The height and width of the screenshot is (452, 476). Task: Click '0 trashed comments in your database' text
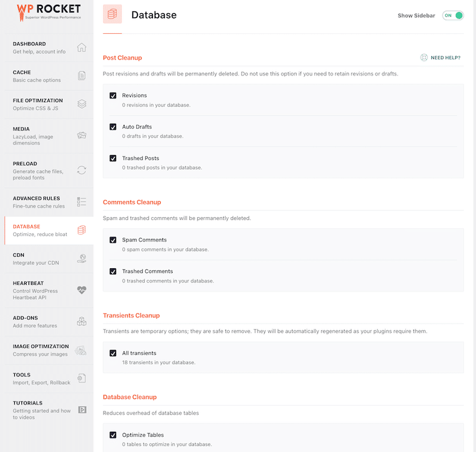click(168, 281)
